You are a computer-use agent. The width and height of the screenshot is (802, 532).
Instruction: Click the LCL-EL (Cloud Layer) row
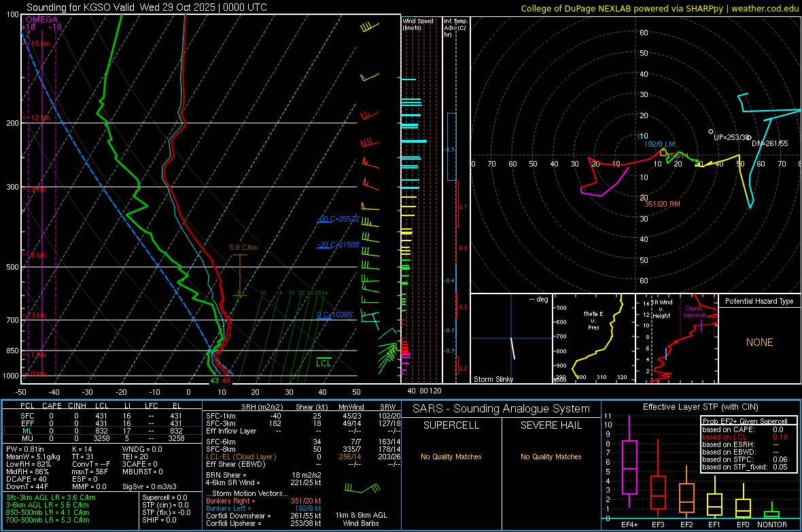pyautogui.click(x=303, y=457)
